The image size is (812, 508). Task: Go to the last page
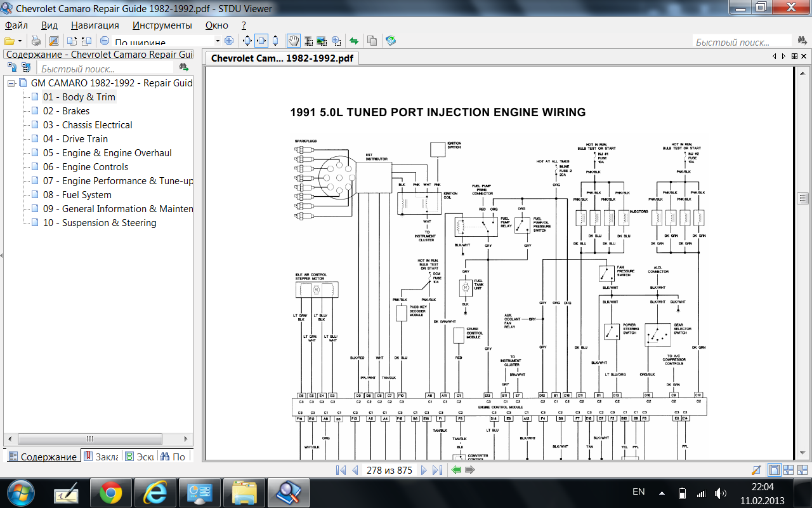click(x=437, y=470)
